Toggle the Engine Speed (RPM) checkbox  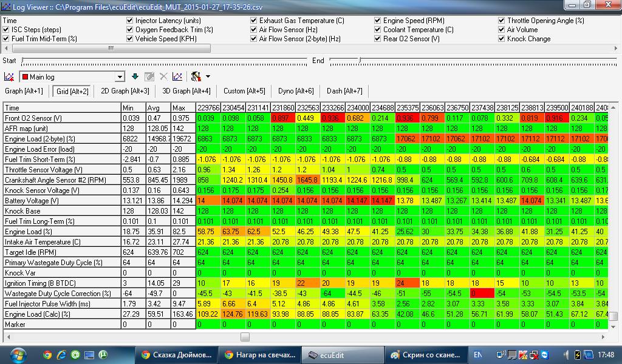click(378, 20)
